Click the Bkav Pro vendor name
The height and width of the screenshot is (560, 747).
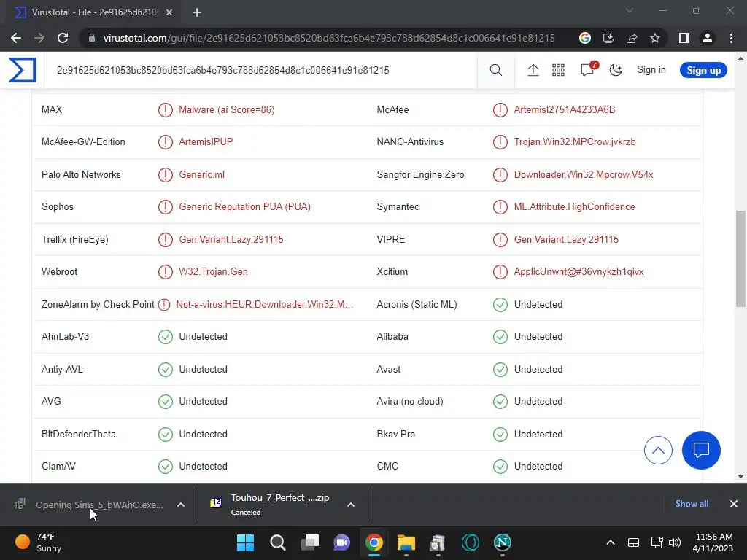pyautogui.click(x=395, y=435)
